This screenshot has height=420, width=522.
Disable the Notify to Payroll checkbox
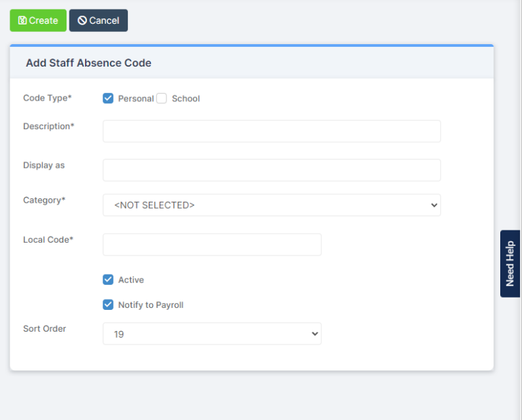pyautogui.click(x=108, y=304)
